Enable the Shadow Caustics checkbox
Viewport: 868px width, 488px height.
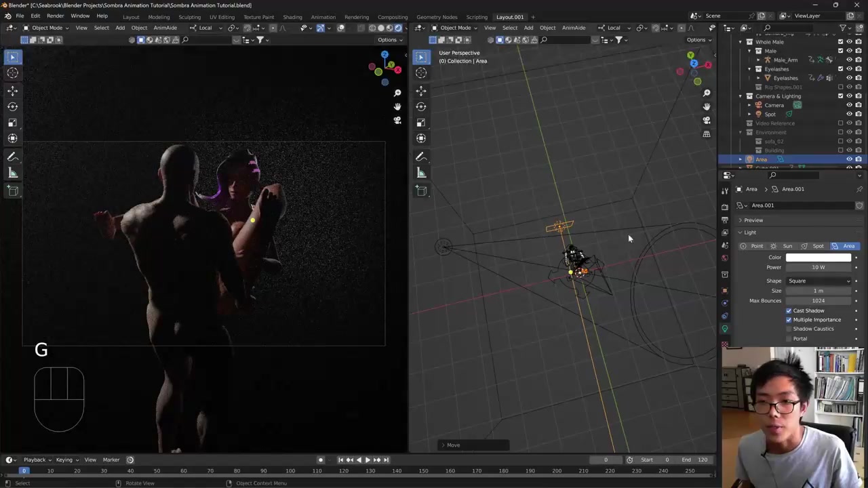789,329
